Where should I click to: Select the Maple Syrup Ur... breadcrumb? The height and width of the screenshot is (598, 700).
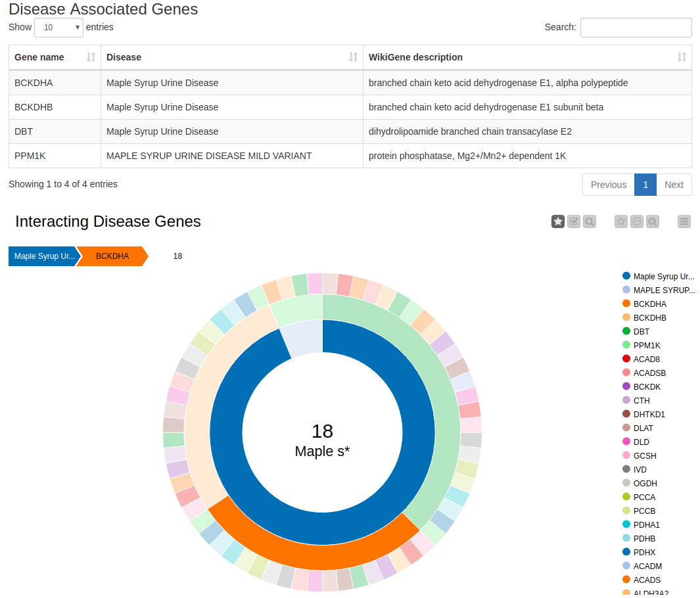tap(44, 256)
